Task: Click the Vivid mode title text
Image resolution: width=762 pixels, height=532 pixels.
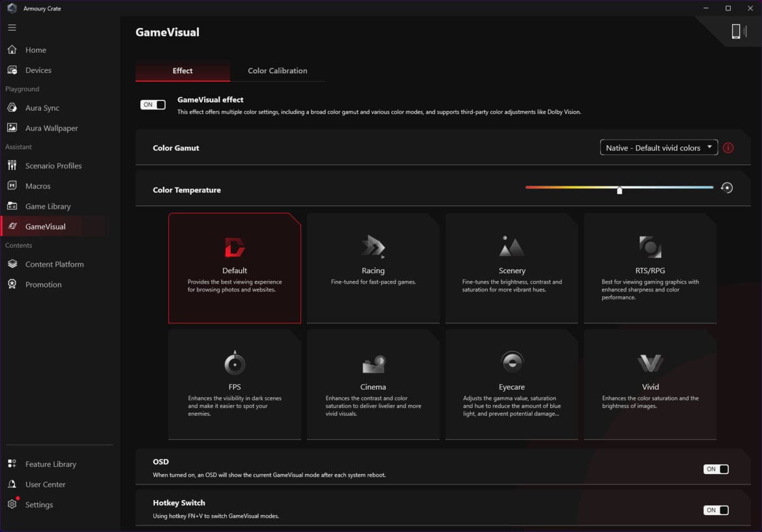Action: 651,387
